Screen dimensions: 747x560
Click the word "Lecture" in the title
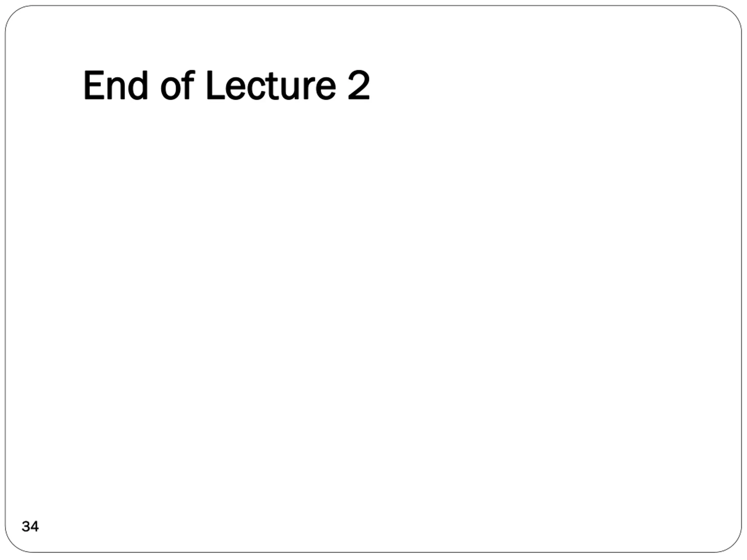point(270,85)
